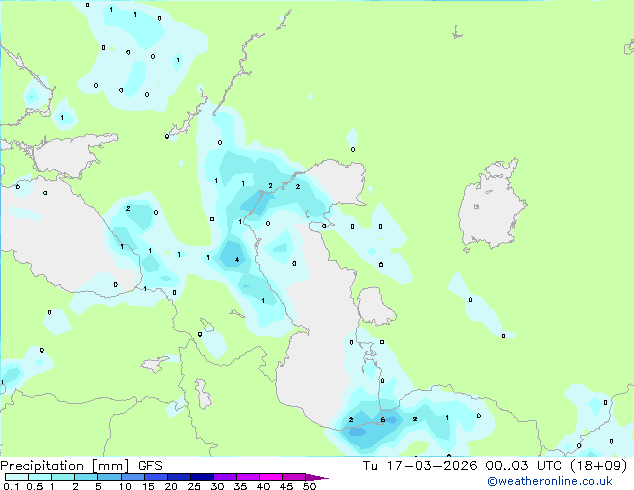Click the 0.1–0.5 mm legend swatch

[17, 477]
